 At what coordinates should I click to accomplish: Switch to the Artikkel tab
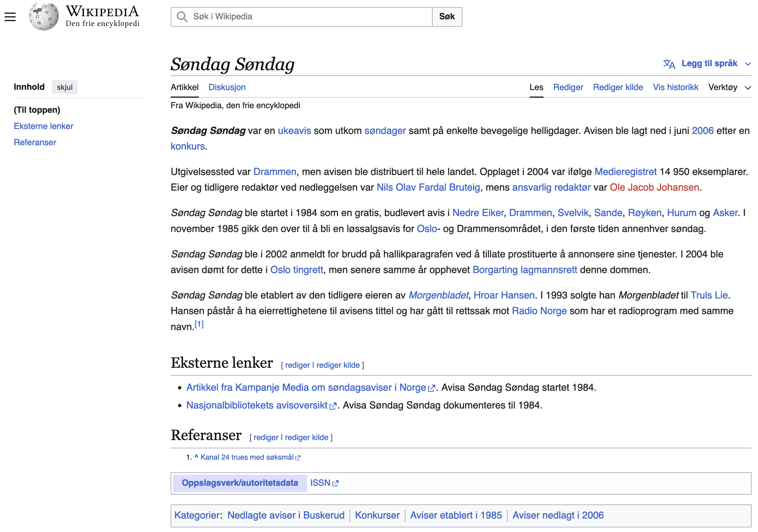point(184,87)
